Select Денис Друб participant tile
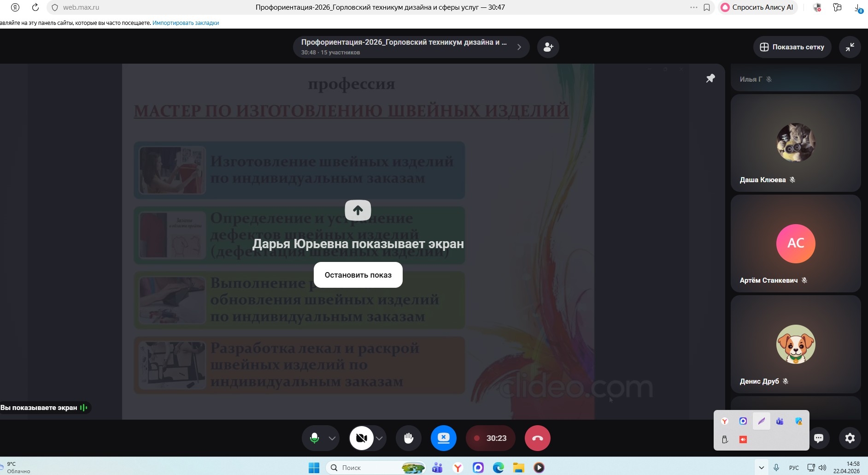This screenshot has width=868, height=475. [796, 344]
